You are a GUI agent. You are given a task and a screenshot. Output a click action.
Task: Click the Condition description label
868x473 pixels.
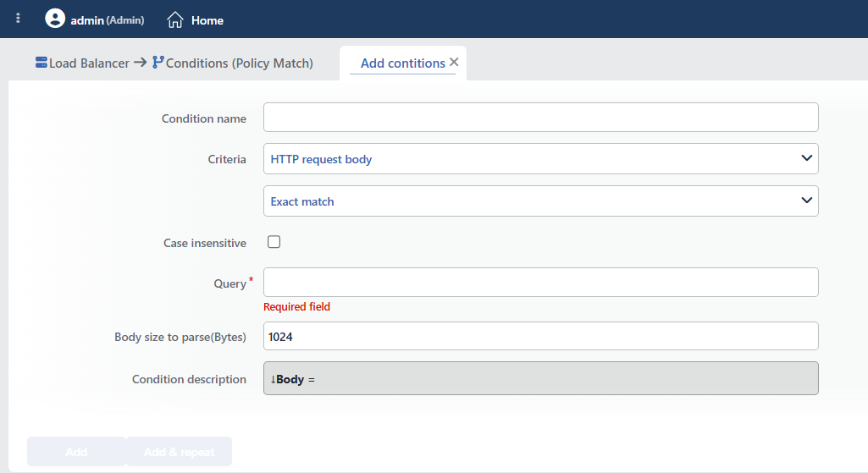coord(189,379)
